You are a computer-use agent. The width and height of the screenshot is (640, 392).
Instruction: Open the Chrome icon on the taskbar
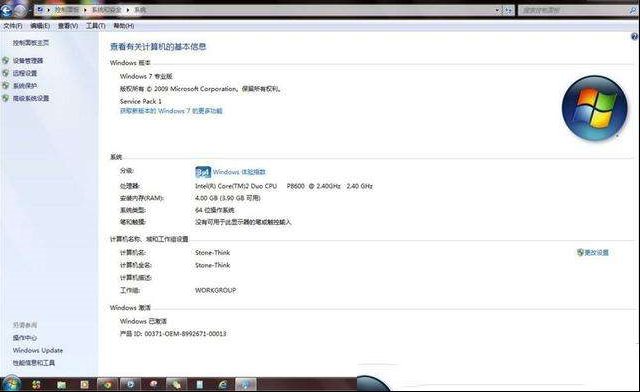point(107,384)
